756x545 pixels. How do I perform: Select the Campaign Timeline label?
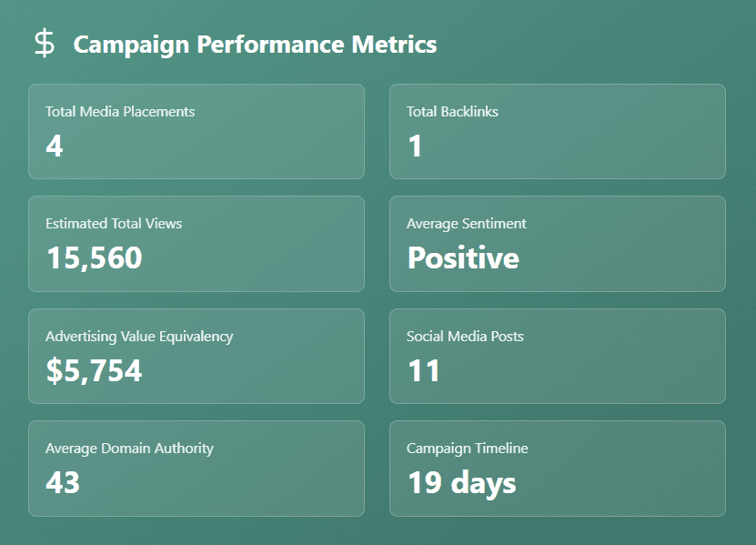pos(468,449)
